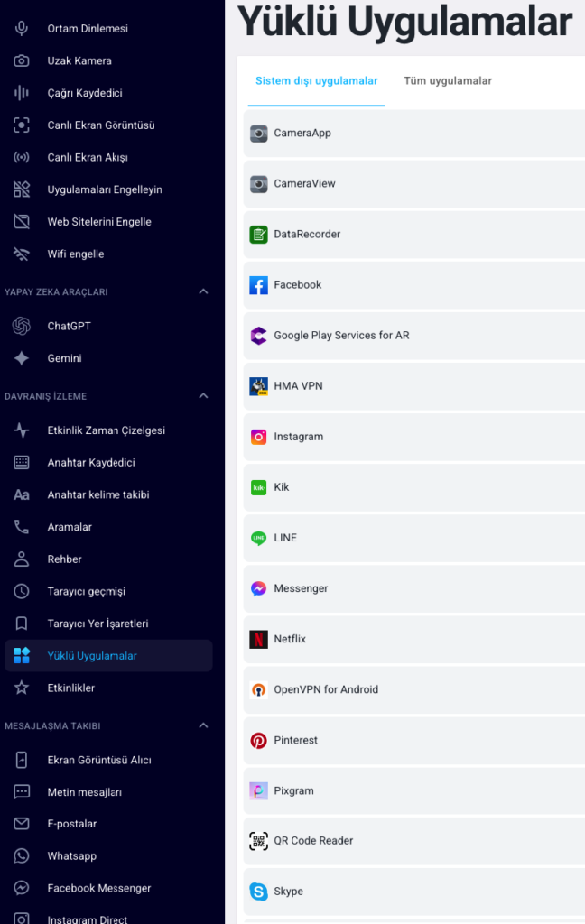Click the Whatsapp icon in sidebar
Screen dimensions: 585x924
[22, 855]
